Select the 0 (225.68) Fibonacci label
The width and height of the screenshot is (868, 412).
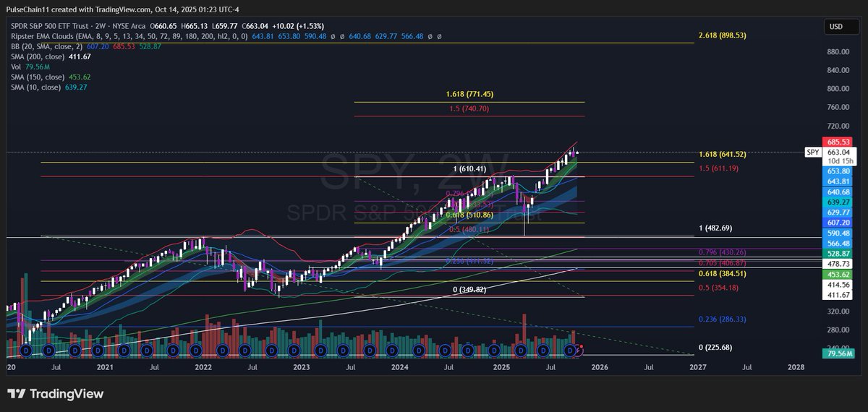click(715, 348)
